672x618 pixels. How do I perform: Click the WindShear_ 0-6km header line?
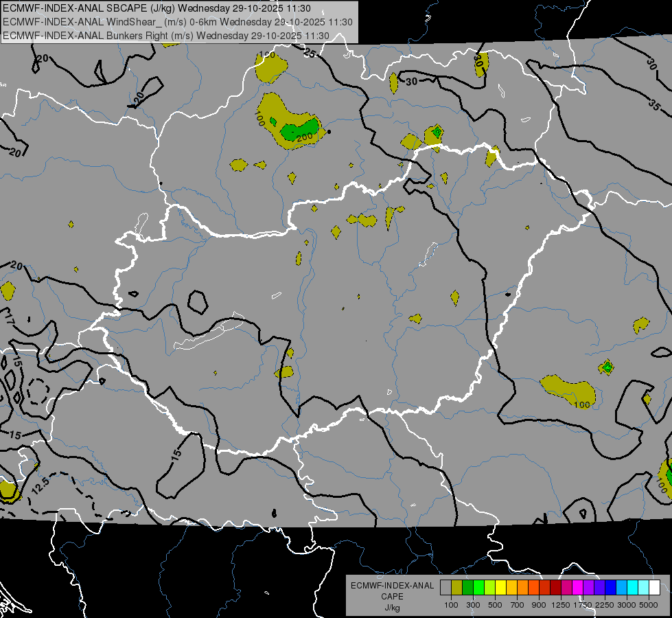coord(177,22)
